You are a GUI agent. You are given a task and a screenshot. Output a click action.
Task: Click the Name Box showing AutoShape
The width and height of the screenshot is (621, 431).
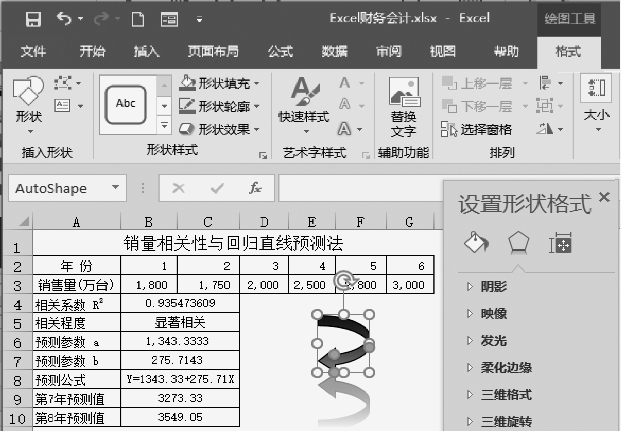[x=59, y=188]
